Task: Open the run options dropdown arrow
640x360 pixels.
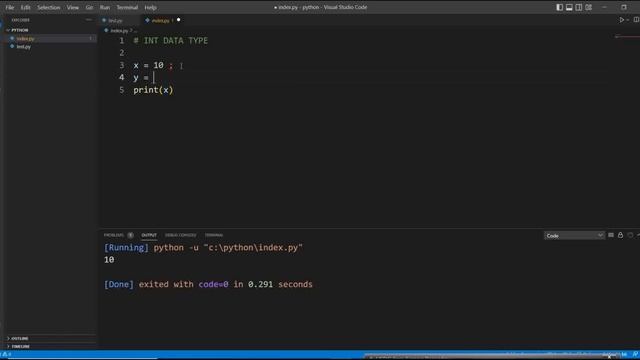Action: (628, 20)
